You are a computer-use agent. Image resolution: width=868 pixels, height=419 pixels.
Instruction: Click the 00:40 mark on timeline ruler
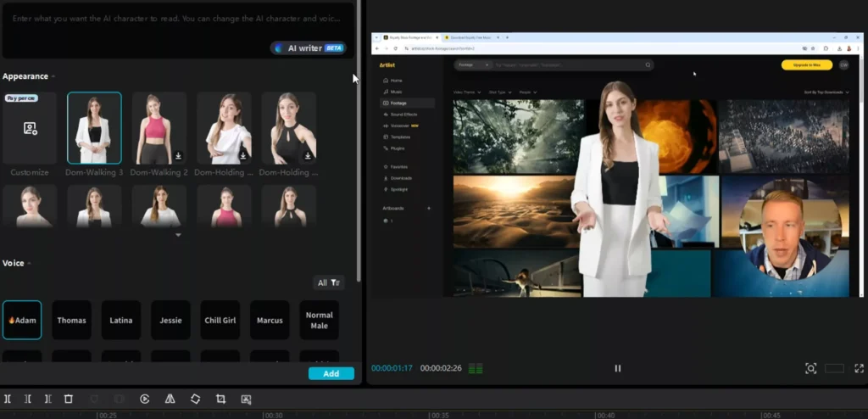coord(605,415)
